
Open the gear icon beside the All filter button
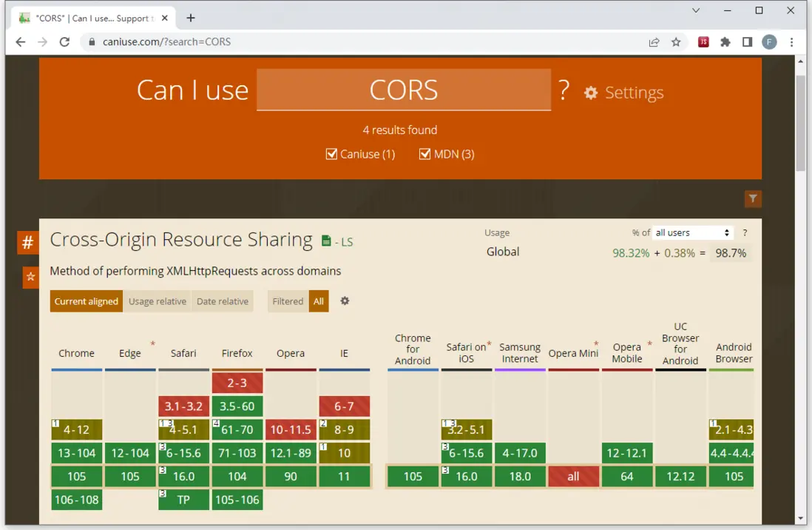click(343, 301)
